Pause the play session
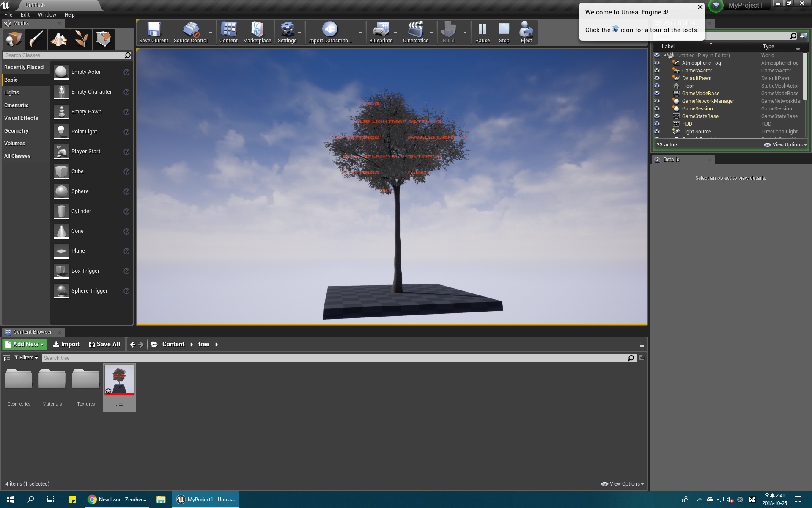The height and width of the screenshot is (508, 812). [482, 33]
